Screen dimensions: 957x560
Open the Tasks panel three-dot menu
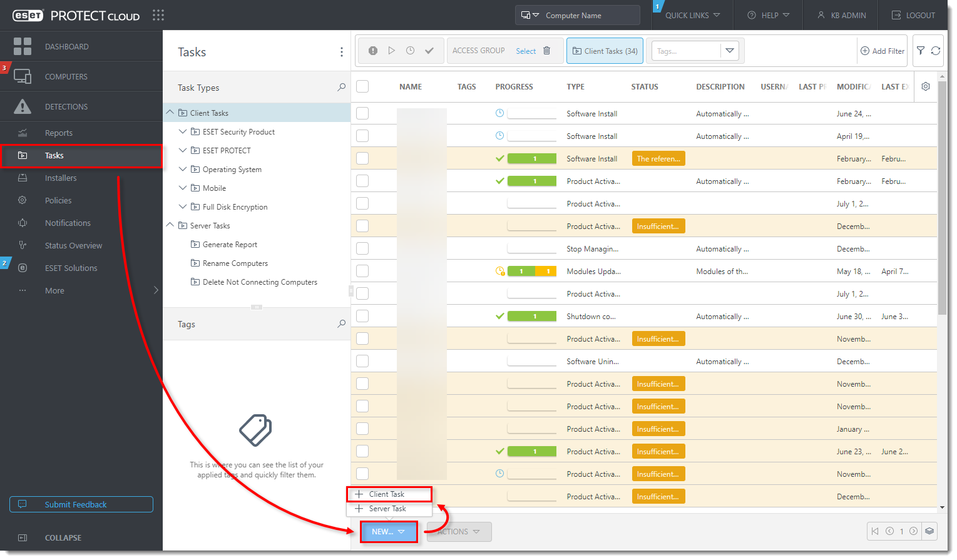pyautogui.click(x=341, y=52)
